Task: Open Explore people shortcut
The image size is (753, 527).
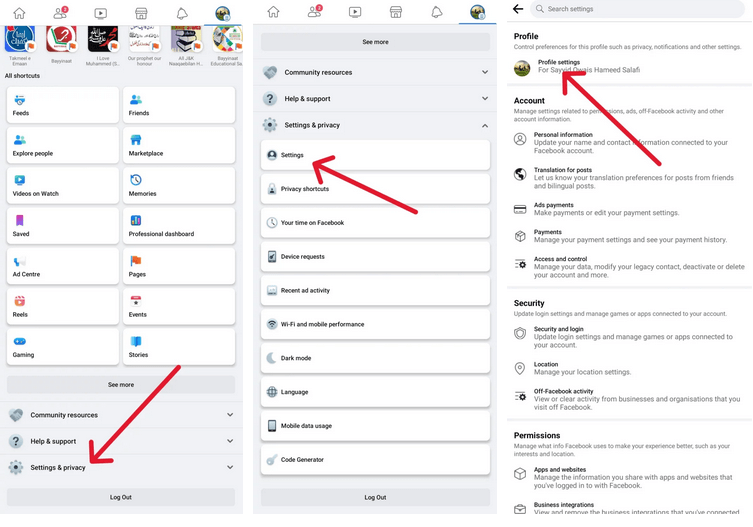Action: (x=63, y=145)
